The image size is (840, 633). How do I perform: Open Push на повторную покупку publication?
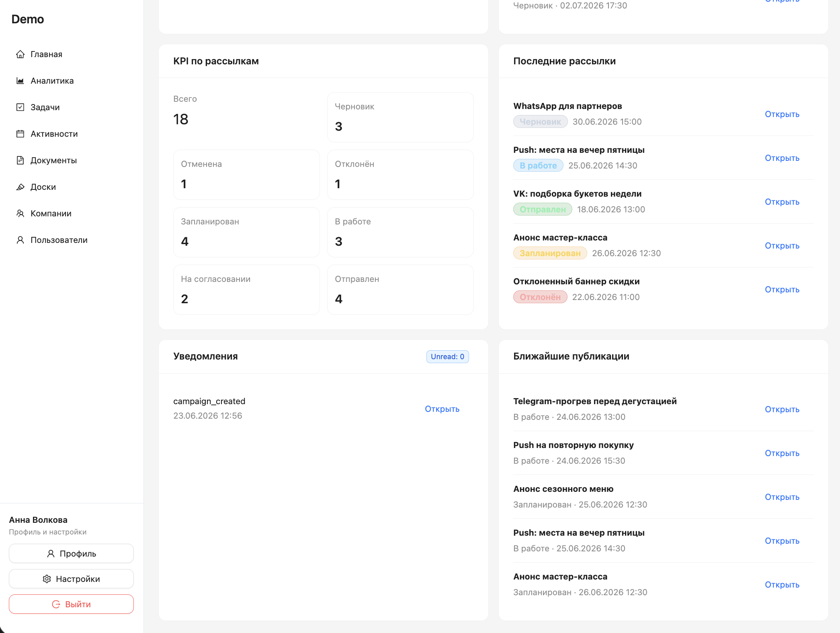coord(782,453)
